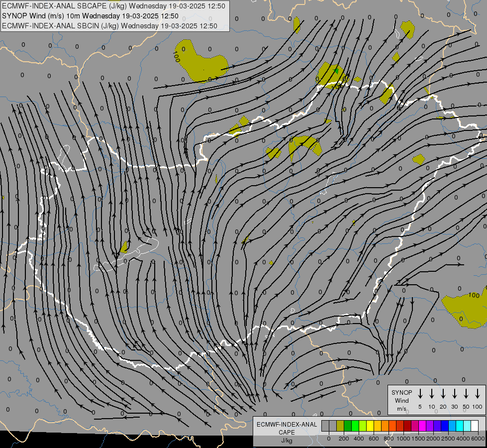
Task: Click the 800 tick label on CAPE scale
Action: [x=389, y=439]
